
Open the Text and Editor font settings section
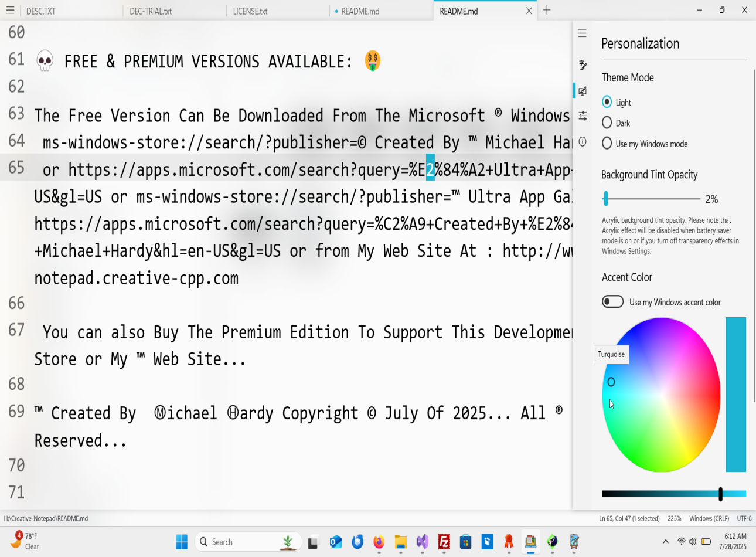tap(583, 64)
